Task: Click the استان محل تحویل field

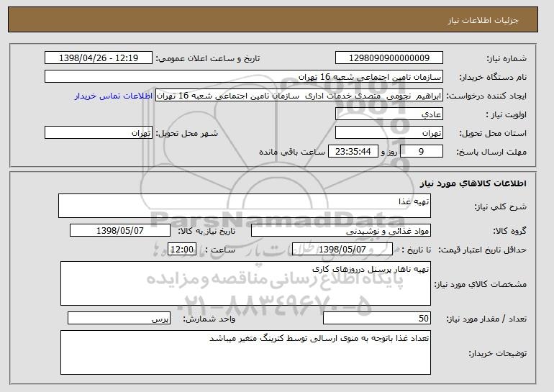Action: click(389, 133)
